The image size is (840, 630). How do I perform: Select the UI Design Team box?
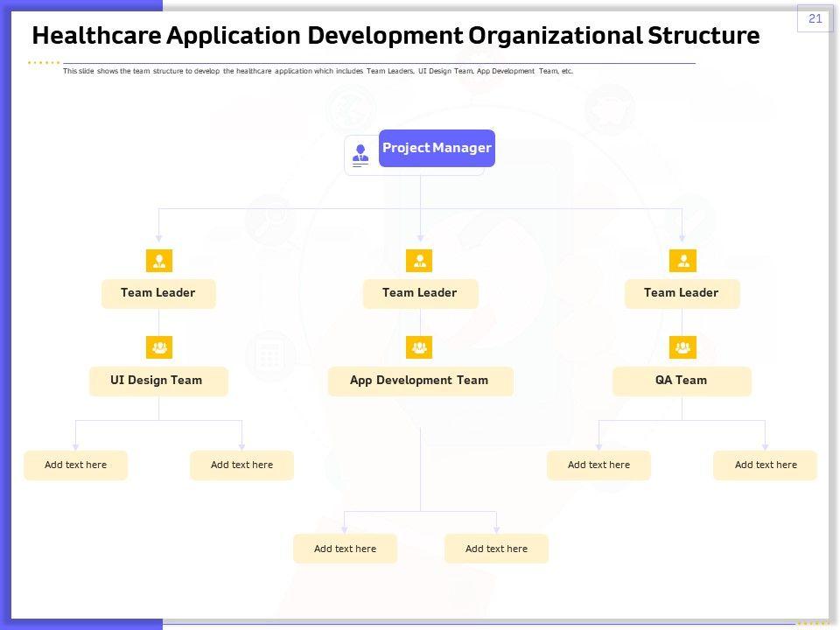point(158,381)
